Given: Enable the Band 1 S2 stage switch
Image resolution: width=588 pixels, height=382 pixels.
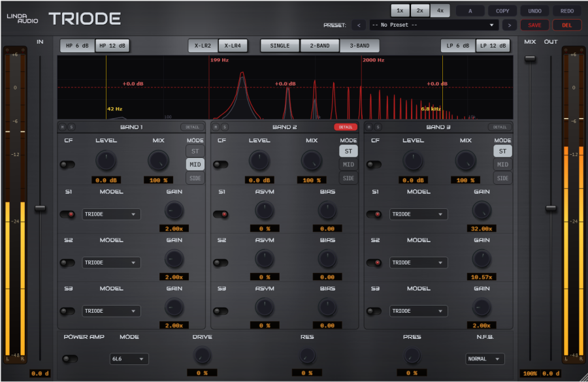Looking at the screenshot, I should pyautogui.click(x=67, y=263).
